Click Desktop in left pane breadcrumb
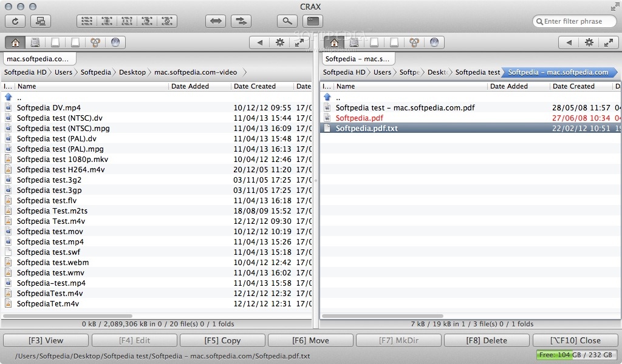 [x=132, y=72]
